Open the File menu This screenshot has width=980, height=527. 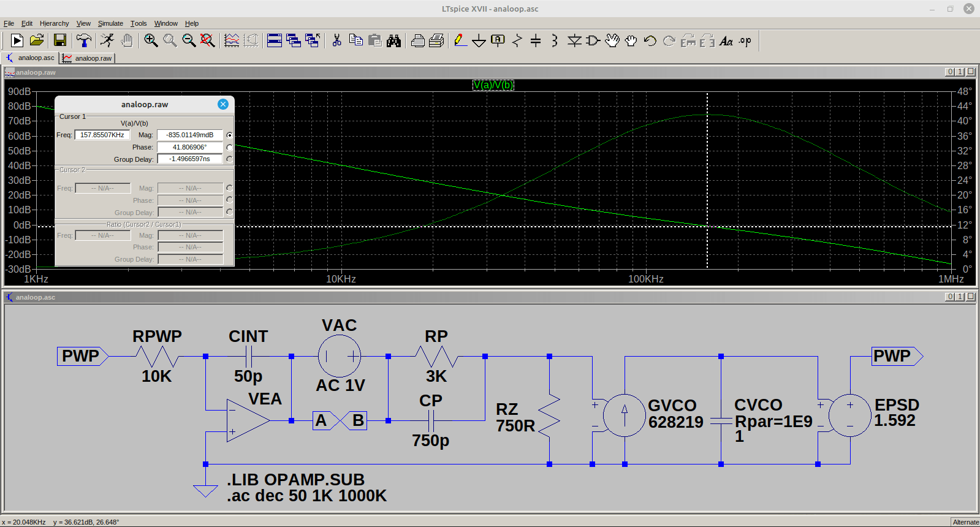(9, 23)
